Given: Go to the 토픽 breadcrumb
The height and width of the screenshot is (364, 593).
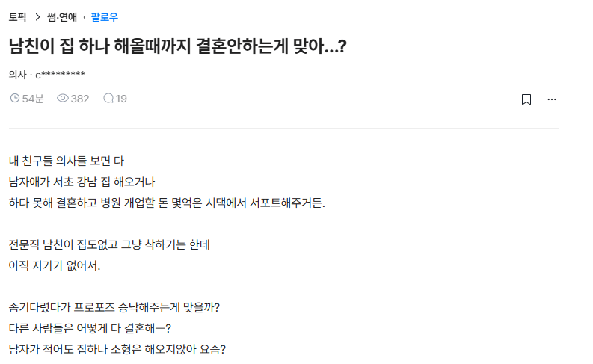Looking at the screenshot, I should tap(18, 17).
